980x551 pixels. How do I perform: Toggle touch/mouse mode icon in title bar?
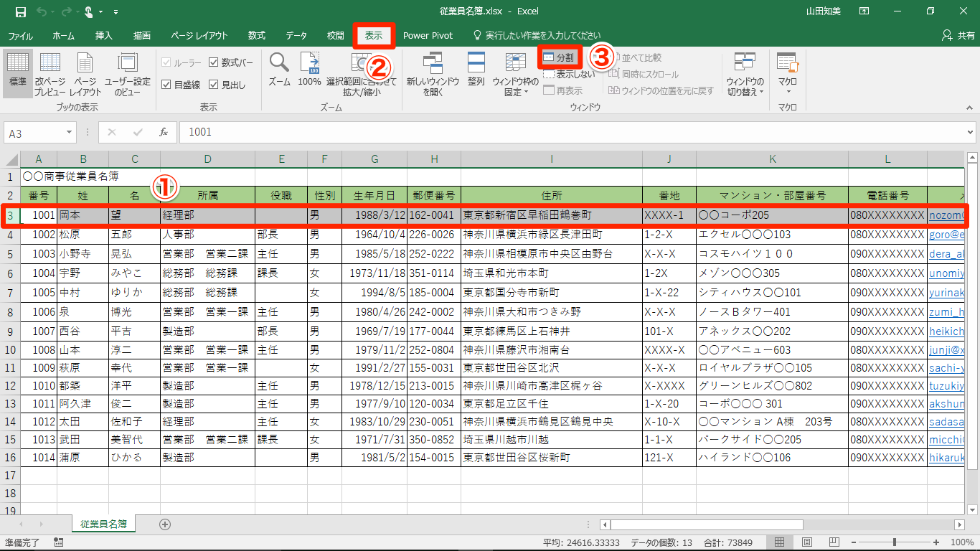tap(88, 11)
